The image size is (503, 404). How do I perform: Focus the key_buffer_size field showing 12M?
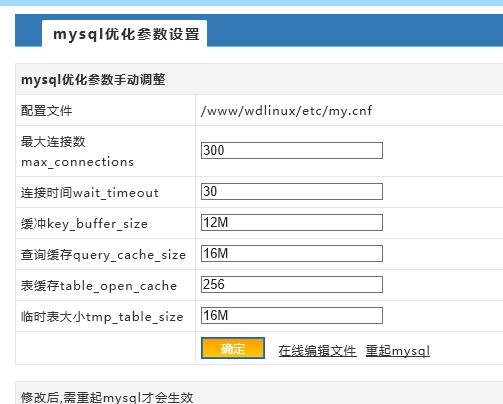292,222
